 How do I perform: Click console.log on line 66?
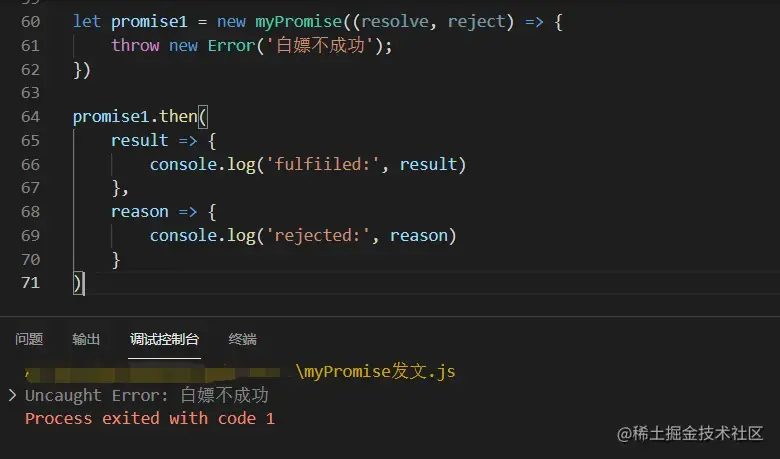pyautogui.click(x=202, y=165)
